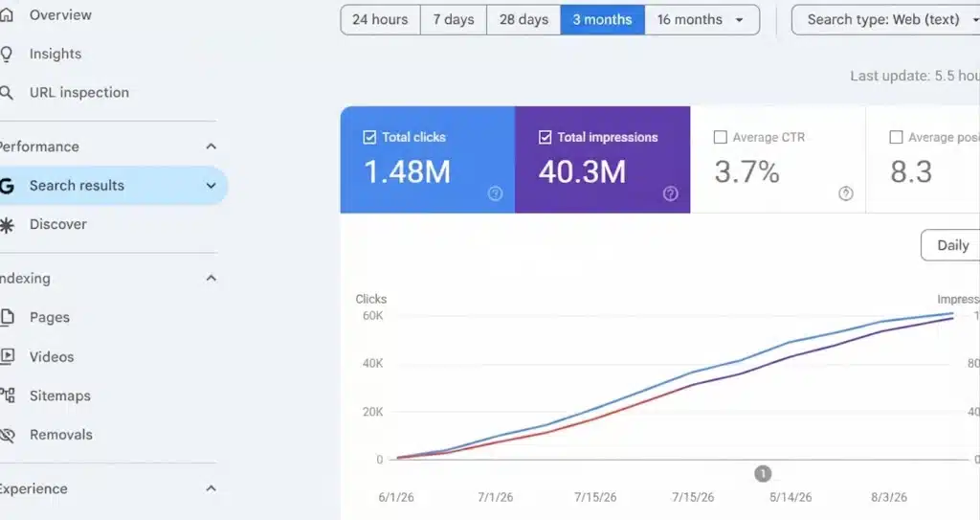The height and width of the screenshot is (520, 980).
Task: Open the Sitemaps report label
Action: pyautogui.click(x=60, y=396)
